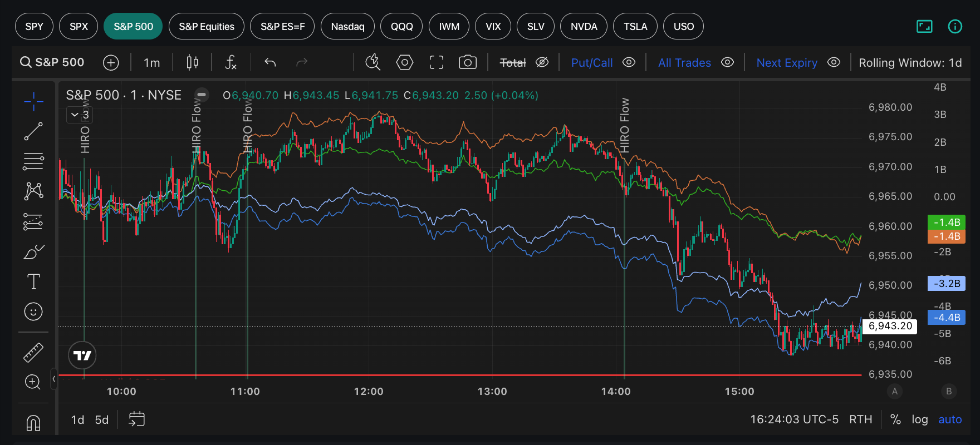
Task: Toggle the RTH session setting
Action: pyautogui.click(x=861, y=419)
